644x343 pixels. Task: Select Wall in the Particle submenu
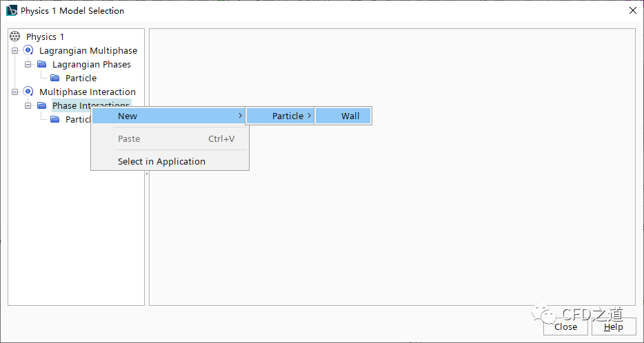click(x=343, y=116)
